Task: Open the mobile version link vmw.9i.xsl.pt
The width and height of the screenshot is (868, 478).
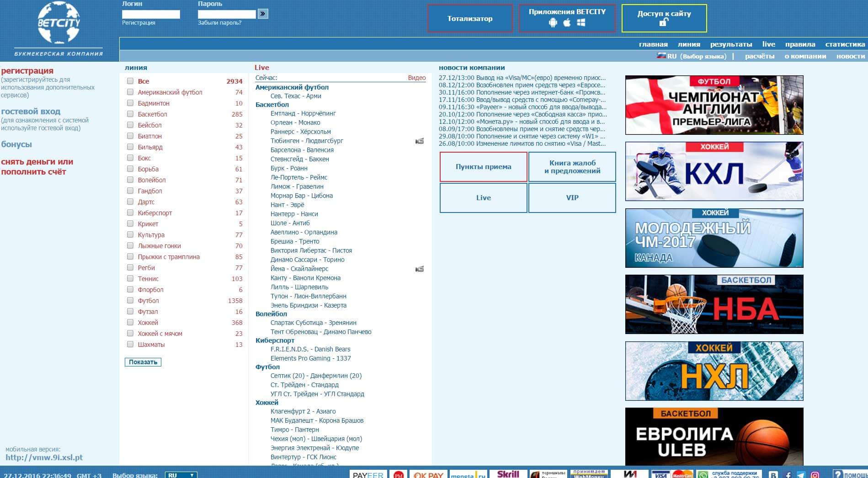Action: click(x=44, y=457)
